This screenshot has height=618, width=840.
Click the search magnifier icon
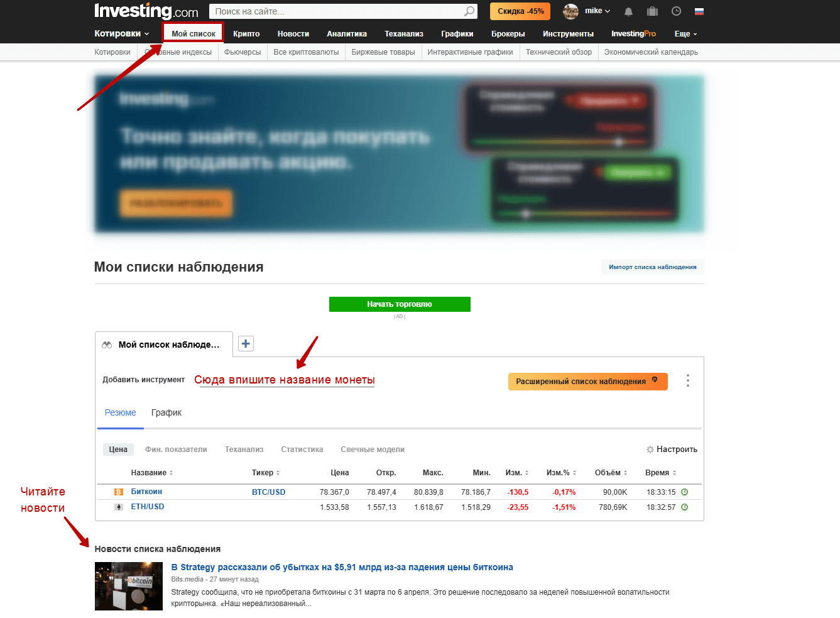click(469, 11)
